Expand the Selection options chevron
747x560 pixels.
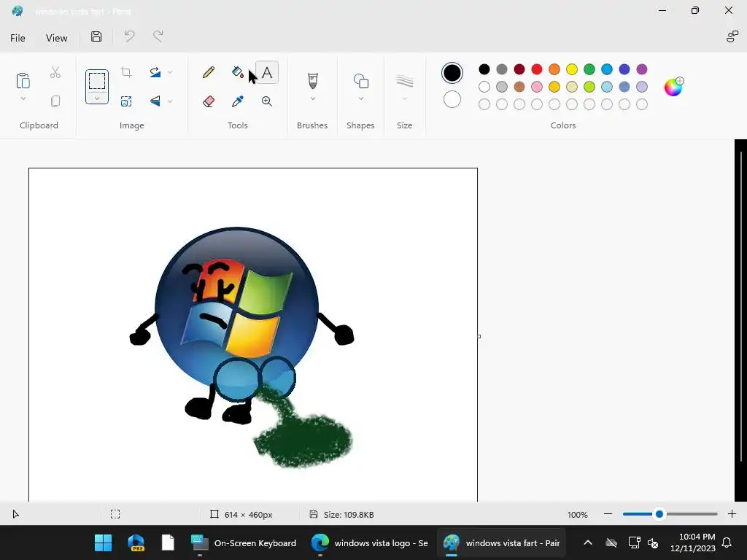(97, 98)
